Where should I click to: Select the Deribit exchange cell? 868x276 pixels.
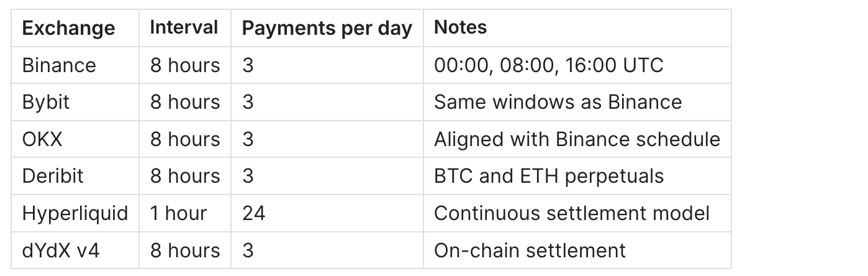tap(53, 176)
